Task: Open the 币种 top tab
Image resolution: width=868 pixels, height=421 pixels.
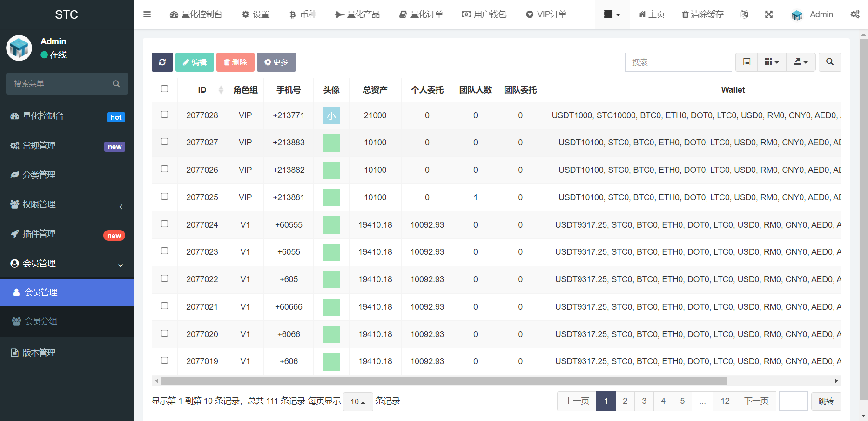Action: pos(303,14)
